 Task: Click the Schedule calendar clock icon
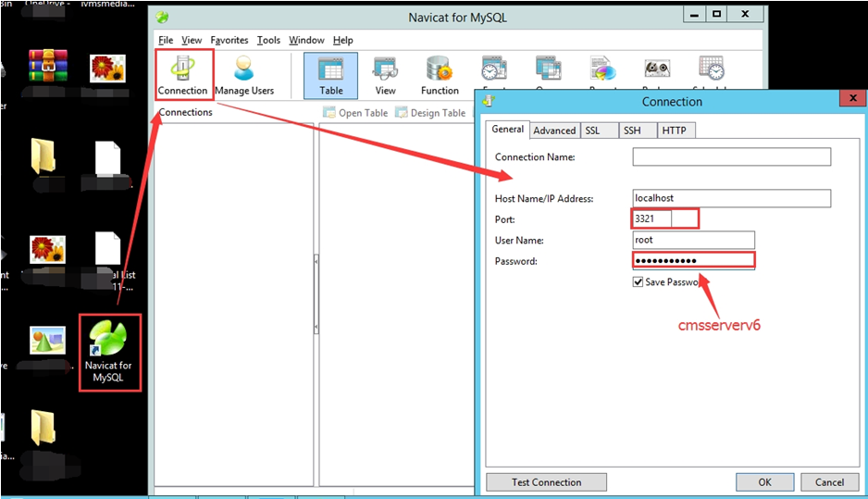point(712,69)
